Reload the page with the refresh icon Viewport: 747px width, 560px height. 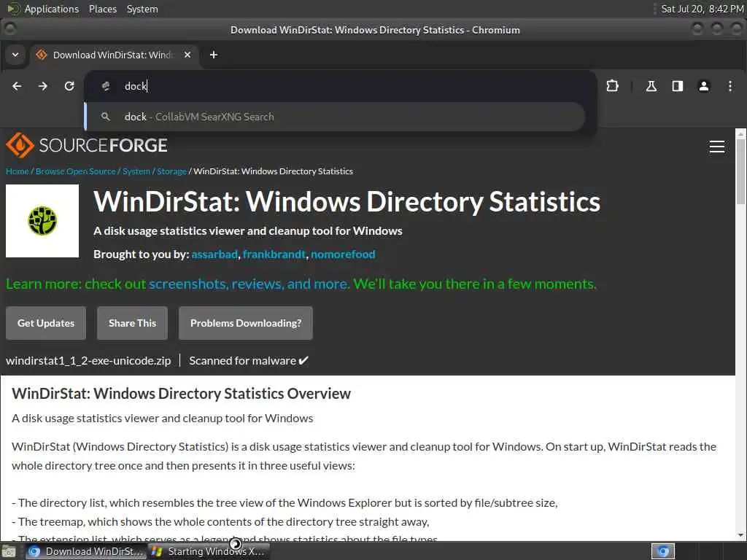pyautogui.click(x=69, y=86)
